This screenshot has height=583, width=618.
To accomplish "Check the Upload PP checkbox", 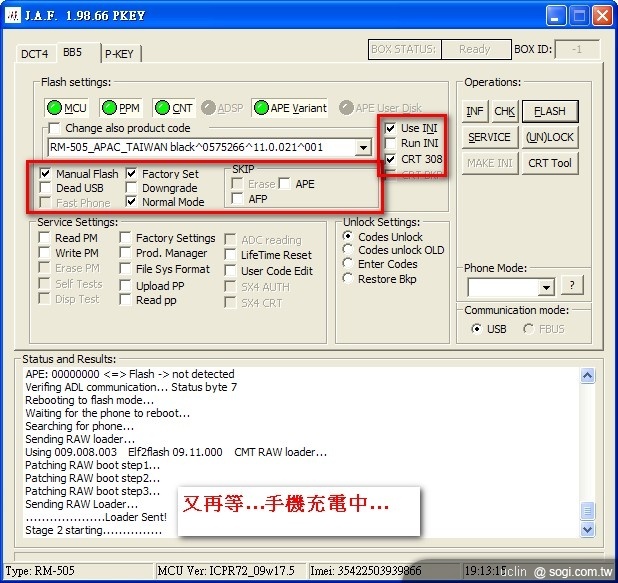I will tap(125, 285).
